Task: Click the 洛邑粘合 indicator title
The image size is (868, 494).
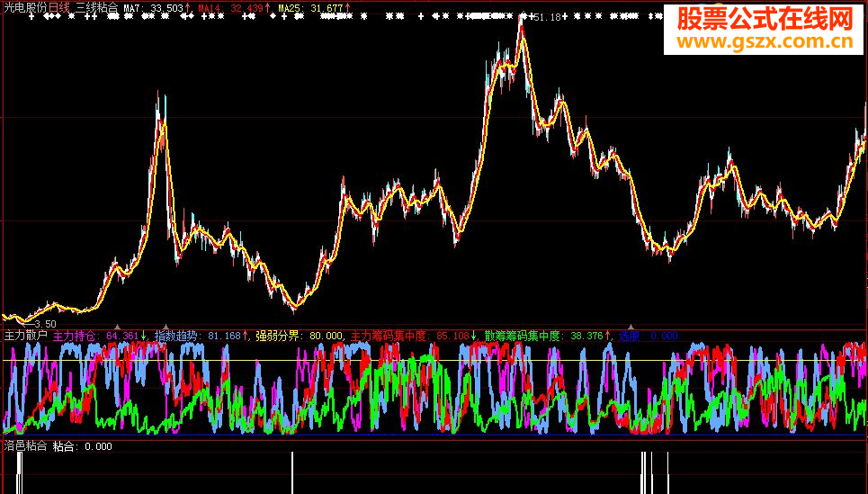Action: click(25, 446)
